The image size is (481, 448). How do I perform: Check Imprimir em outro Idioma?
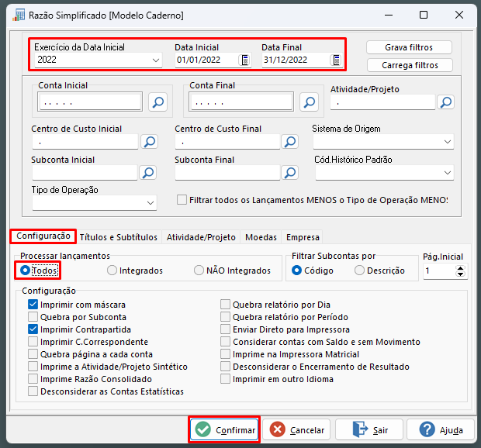pyautogui.click(x=225, y=379)
